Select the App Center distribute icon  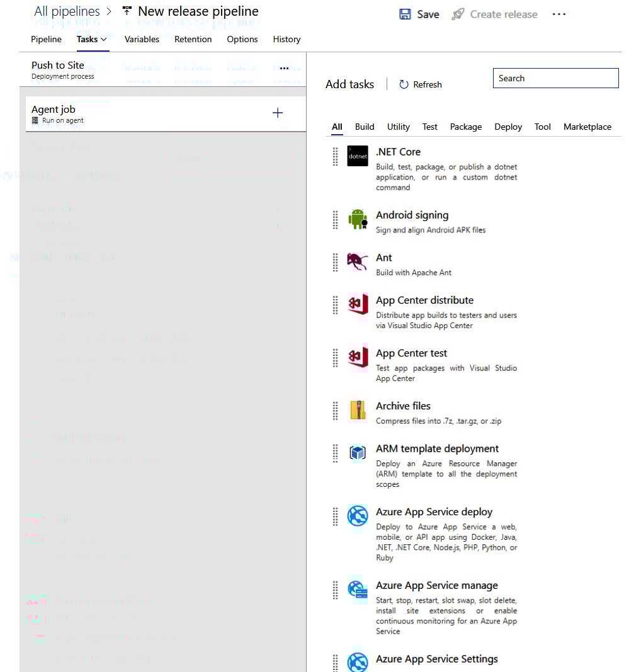click(358, 304)
